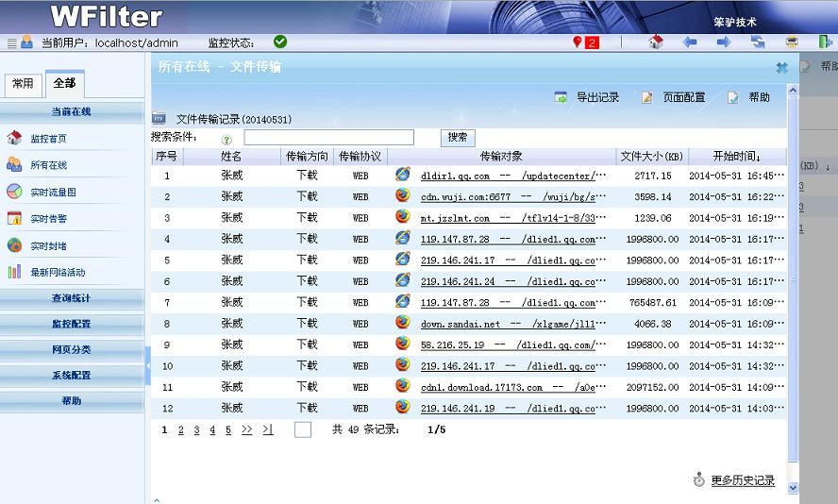Switch to the 常用 tab
The height and width of the screenshot is (504, 838).
pyautogui.click(x=23, y=84)
